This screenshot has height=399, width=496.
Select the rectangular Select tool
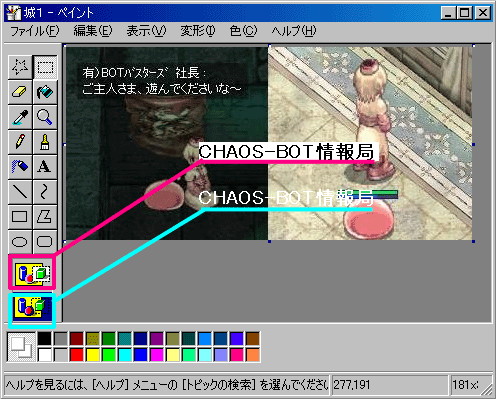[x=45, y=67]
